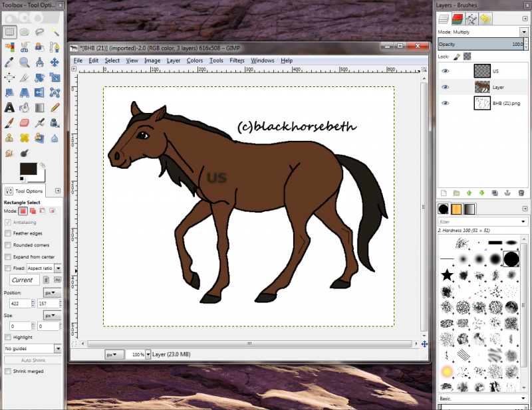532x410 pixels.
Task: Select the Move tool
Action: 55,62
